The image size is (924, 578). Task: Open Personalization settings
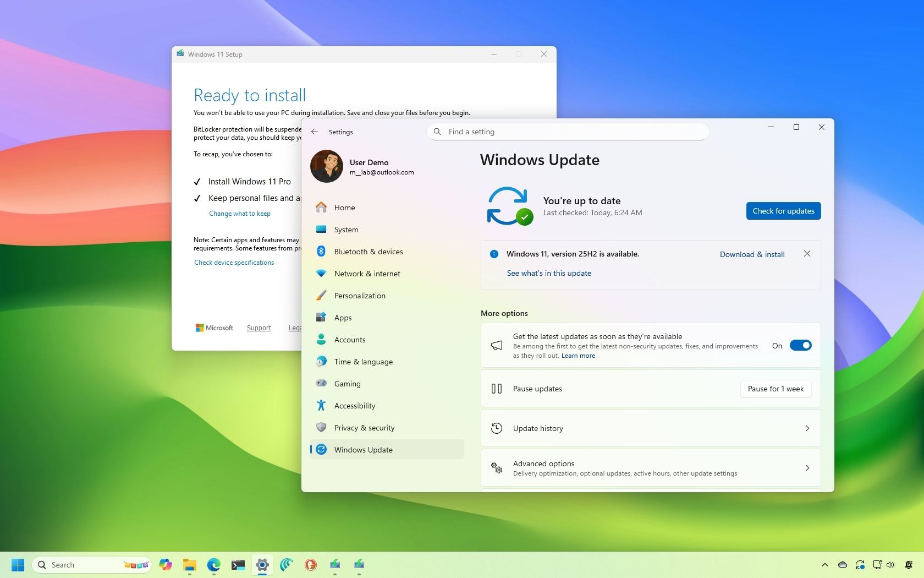click(x=360, y=296)
